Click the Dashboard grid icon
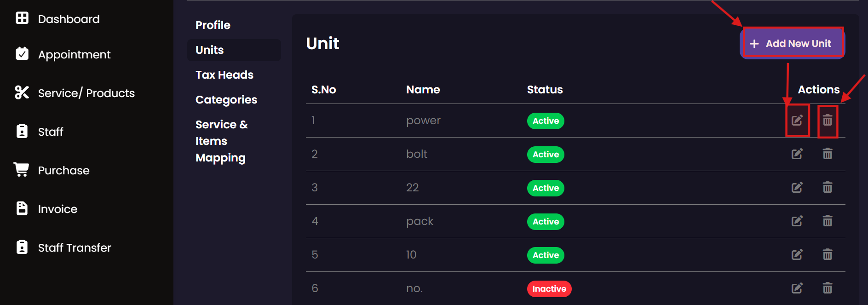 point(22,18)
